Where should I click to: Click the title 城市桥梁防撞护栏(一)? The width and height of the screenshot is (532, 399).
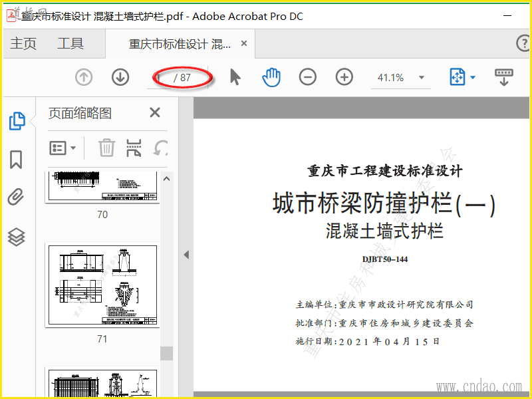pos(384,203)
